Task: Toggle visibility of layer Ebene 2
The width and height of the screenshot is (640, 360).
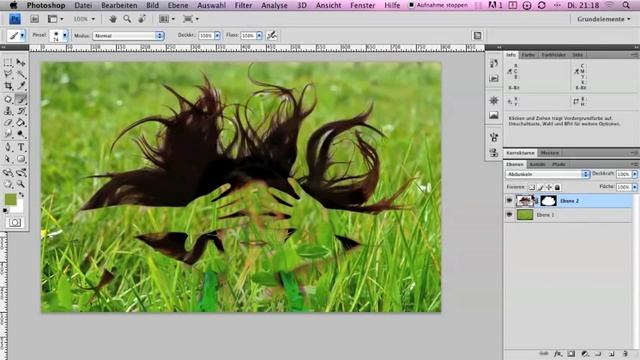Action: pos(509,200)
